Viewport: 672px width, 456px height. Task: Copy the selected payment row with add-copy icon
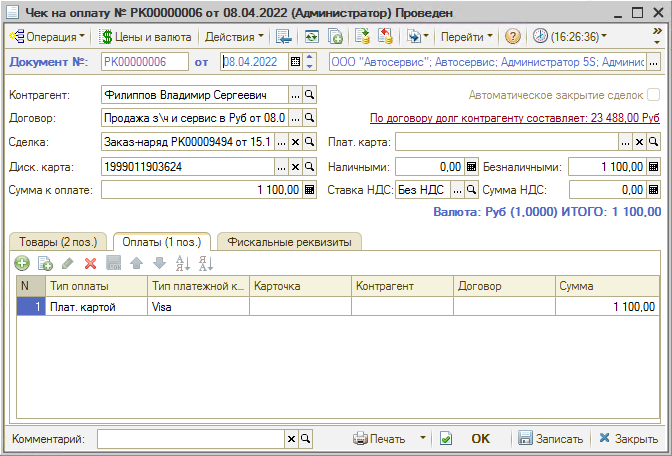pos(45,263)
